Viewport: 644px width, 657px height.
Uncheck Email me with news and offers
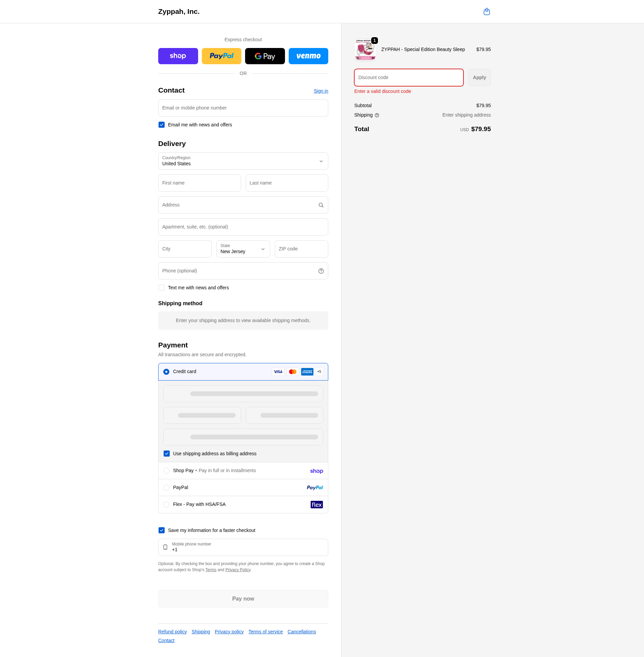pos(162,125)
